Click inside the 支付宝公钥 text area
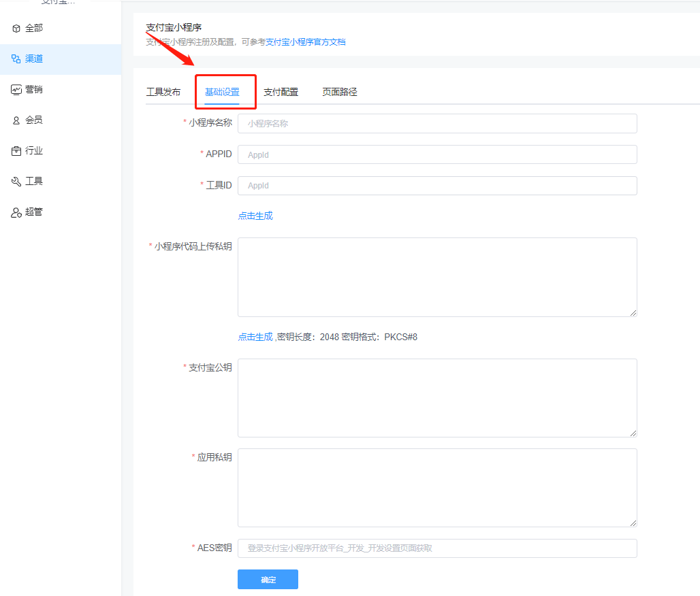This screenshot has height=596, width=700. (x=437, y=398)
